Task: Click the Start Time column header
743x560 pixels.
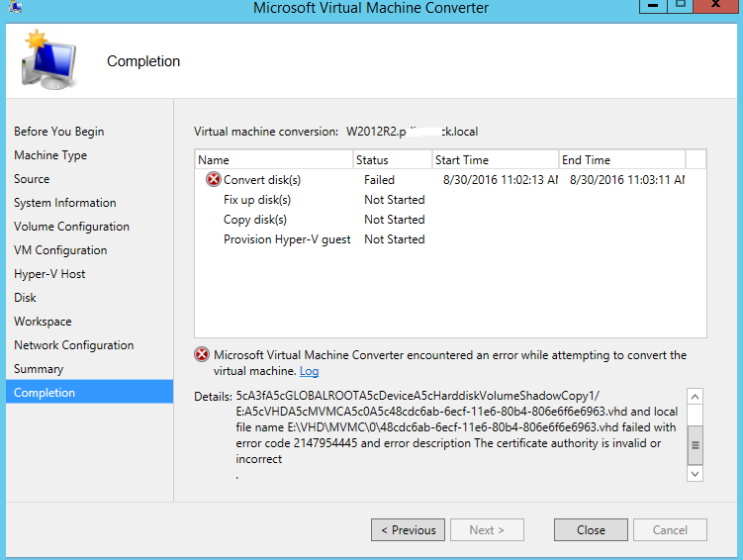Action: click(496, 159)
